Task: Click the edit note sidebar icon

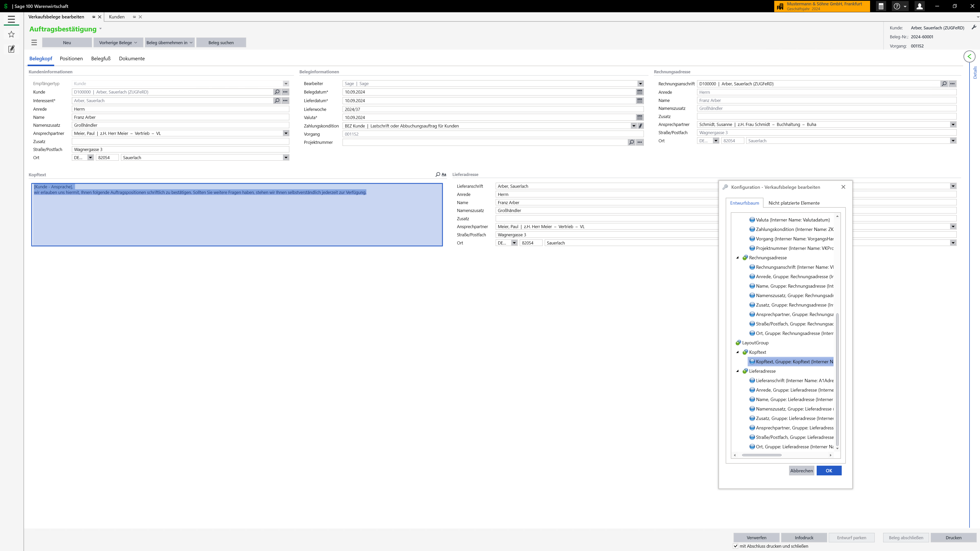Action: click(x=12, y=49)
